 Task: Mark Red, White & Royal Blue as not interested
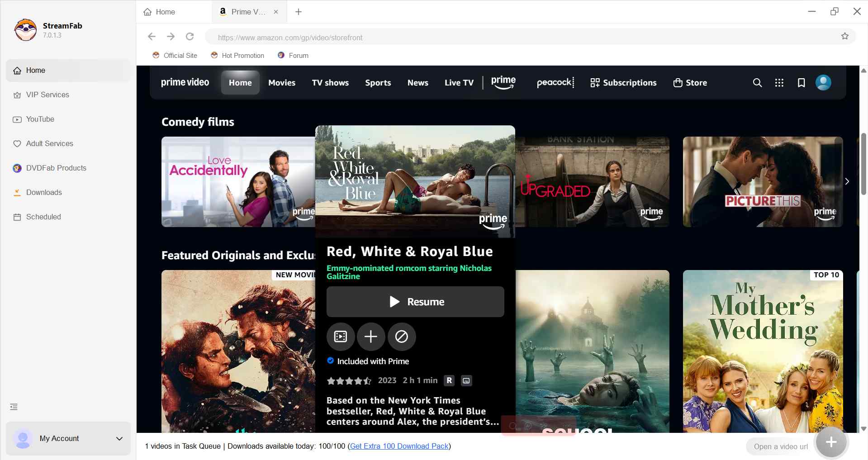[401, 337]
